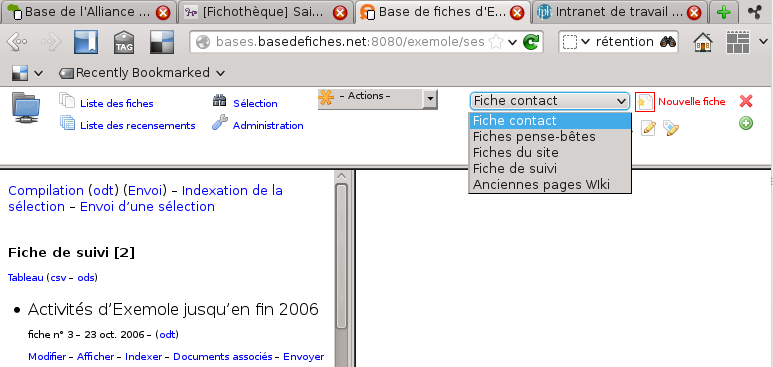773x367 pixels.
Task: Expand the chevron at the toolbar's right end
Action: tap(763, 42)
